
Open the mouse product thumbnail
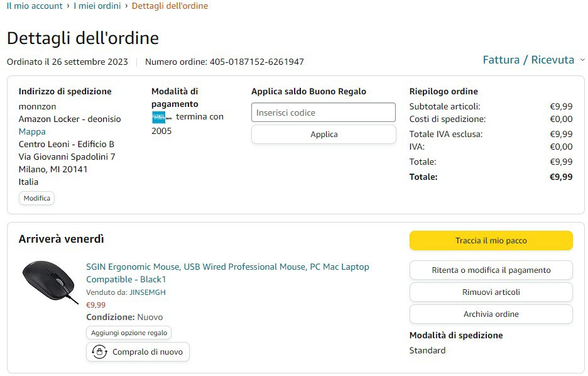point(50,280)
